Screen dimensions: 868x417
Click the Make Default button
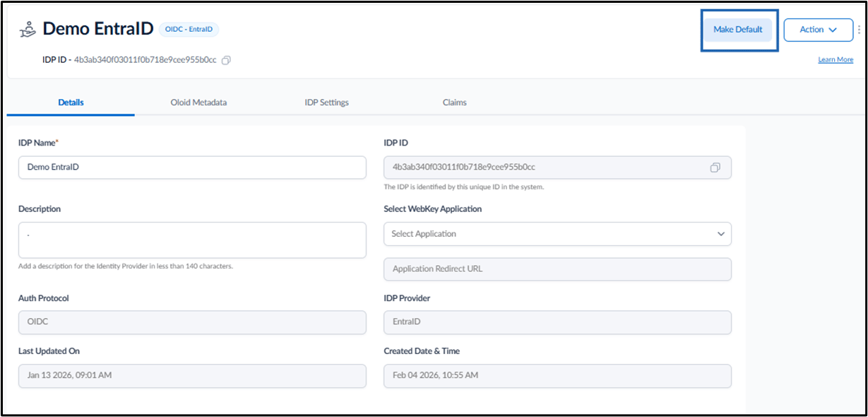737,30
